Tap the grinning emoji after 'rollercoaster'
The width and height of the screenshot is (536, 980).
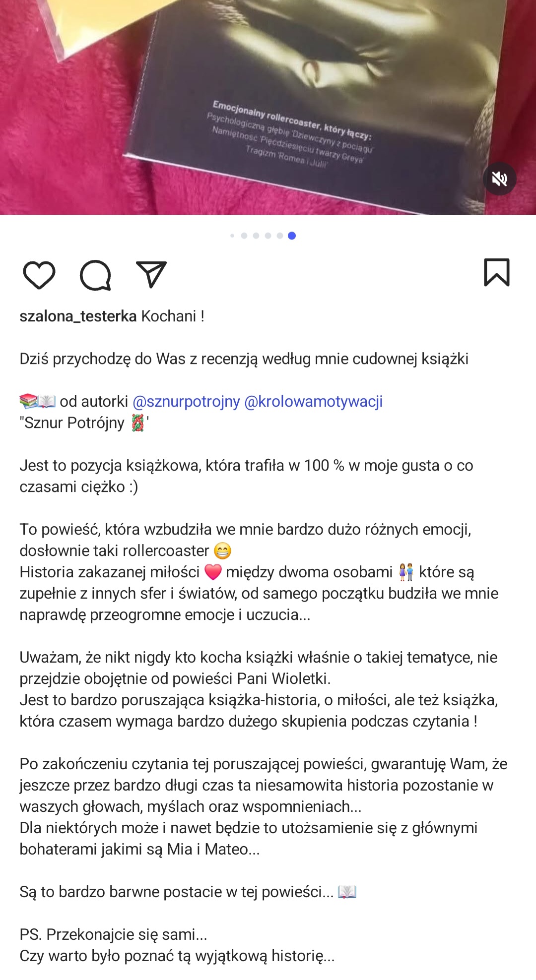(223, 551)
